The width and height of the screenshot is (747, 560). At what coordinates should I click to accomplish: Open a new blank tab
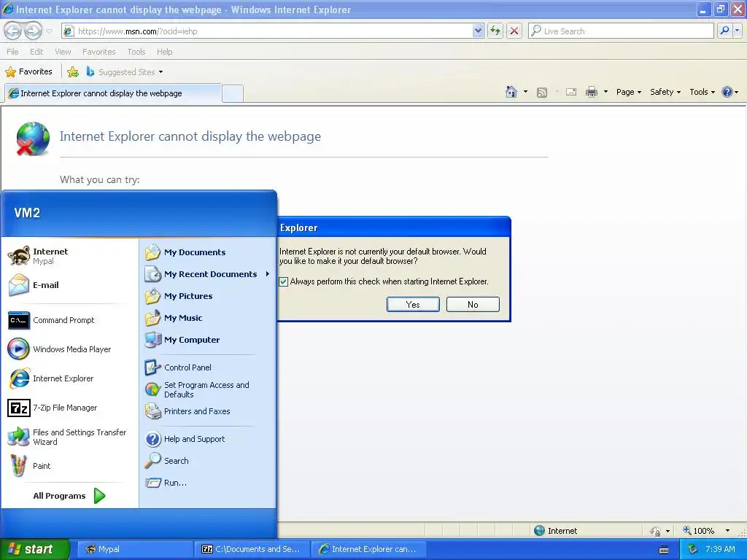[233, 93]
